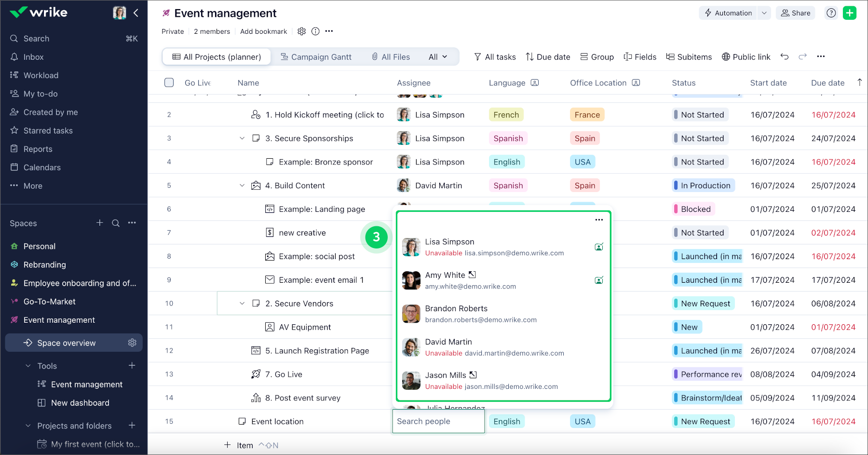This screenshot has height=455, width=868.
Task: Open the file type dropdown next to All Files
Action: (437, 56)
